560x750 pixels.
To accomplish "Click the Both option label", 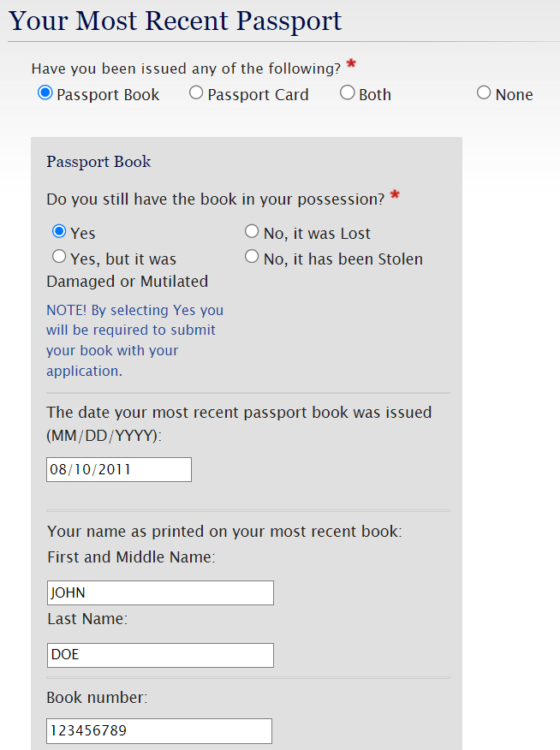I will coord(375,95).
